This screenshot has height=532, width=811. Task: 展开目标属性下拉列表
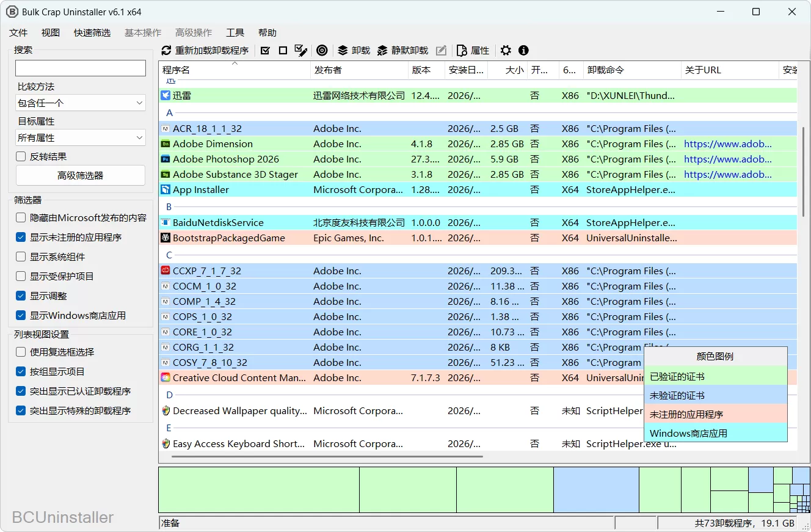(x=80, y=137)
